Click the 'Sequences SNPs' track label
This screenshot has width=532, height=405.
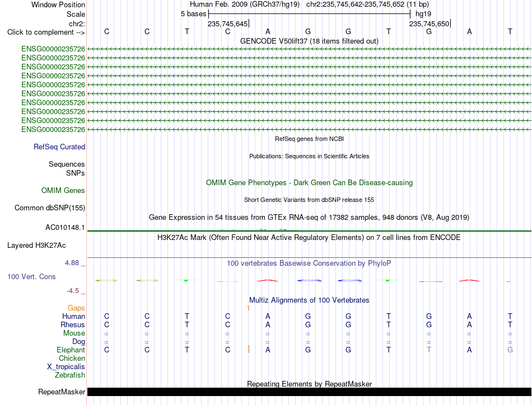(67, 168)
